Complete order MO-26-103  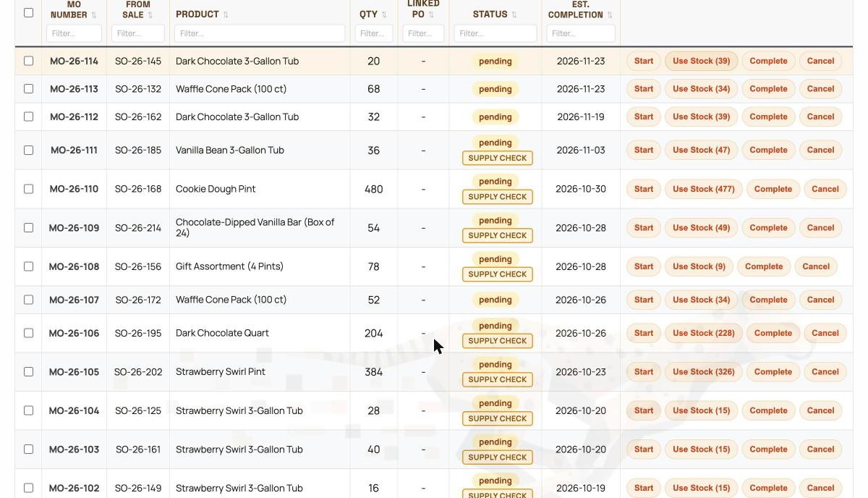click(768, 450)
